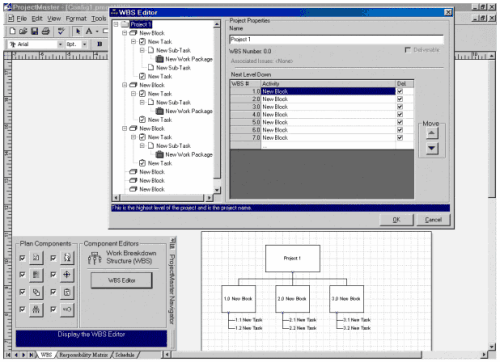Click the Save diskette toolbar icon

tap(34, 31)
